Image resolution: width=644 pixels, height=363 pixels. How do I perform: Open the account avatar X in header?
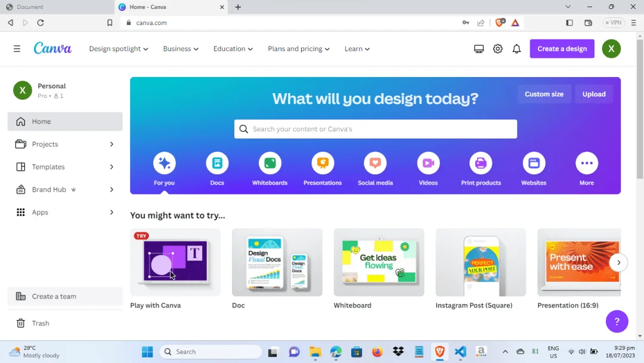[612, 48]
